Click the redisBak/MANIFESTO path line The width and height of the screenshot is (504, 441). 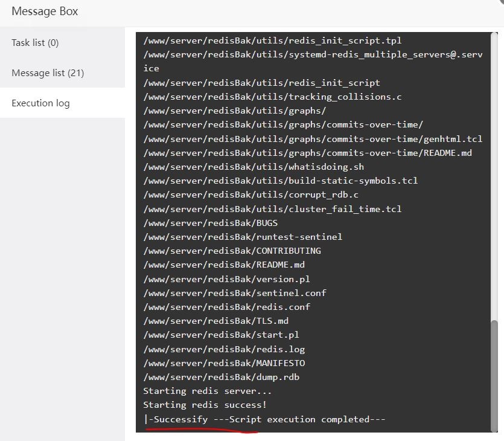pos(224,363)
